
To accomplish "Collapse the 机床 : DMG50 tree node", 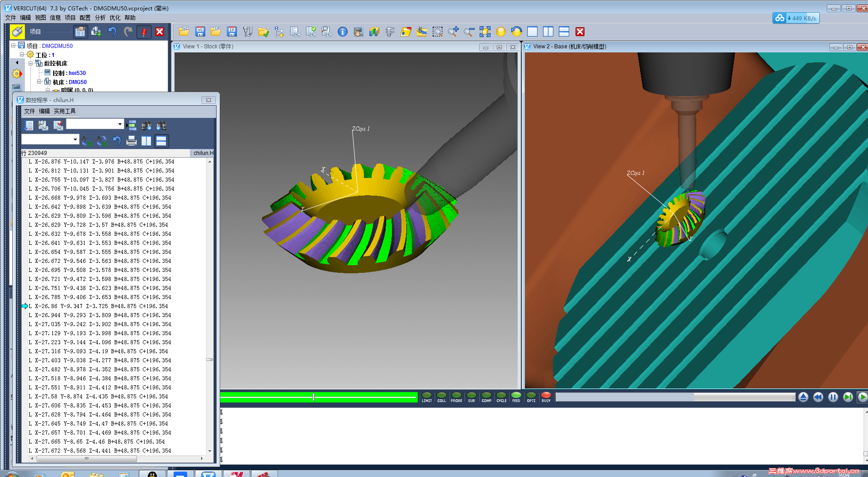I will (39, 82).
